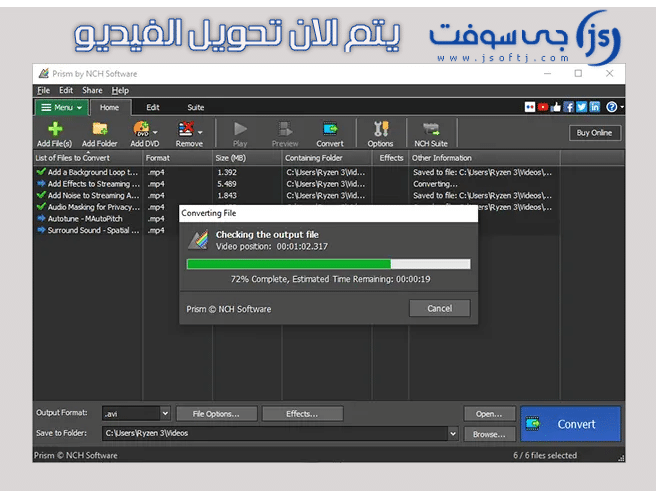Click the blue arrow beside Autotune - MAutoPitch

tap(41, 218)
